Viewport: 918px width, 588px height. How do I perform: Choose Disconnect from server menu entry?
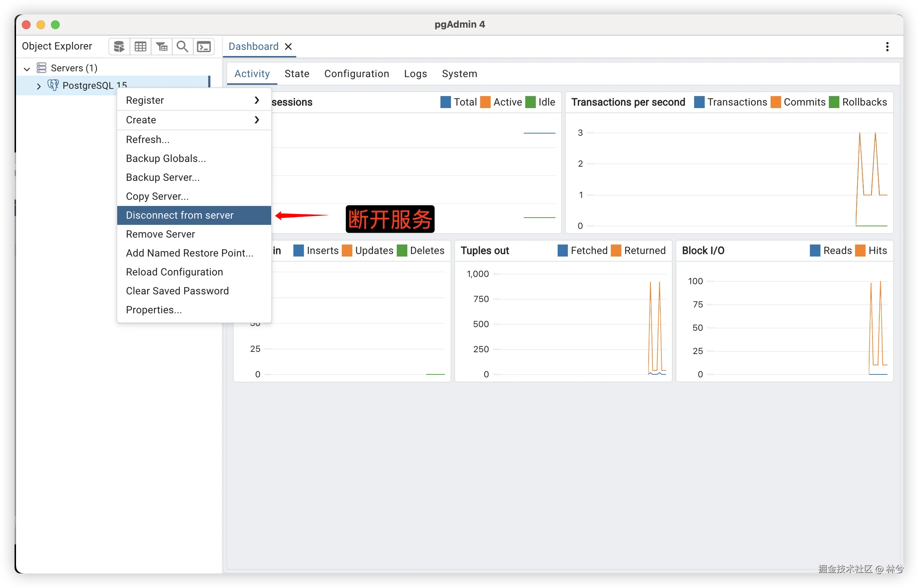click(x=179, y=215)
